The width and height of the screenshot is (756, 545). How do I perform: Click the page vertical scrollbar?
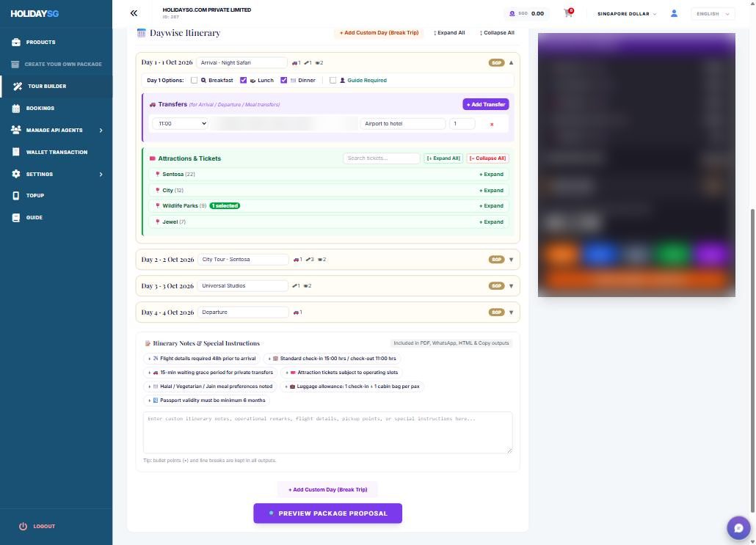pyautogui.click(x=752, y=362)
